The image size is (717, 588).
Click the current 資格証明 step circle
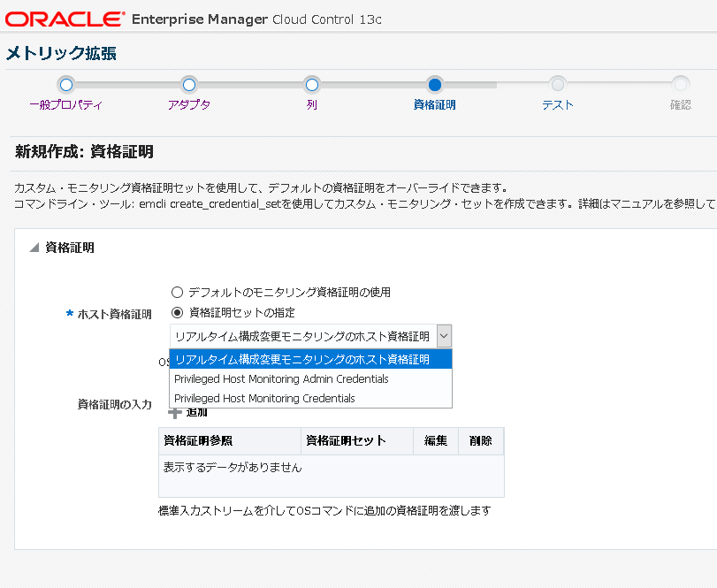(434, 85)
